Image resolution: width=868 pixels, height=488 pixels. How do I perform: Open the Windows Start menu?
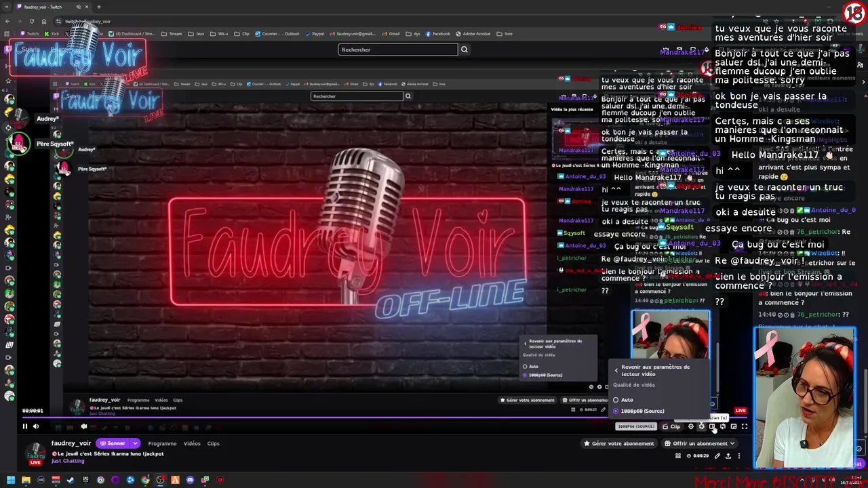(x=10, y=481)
